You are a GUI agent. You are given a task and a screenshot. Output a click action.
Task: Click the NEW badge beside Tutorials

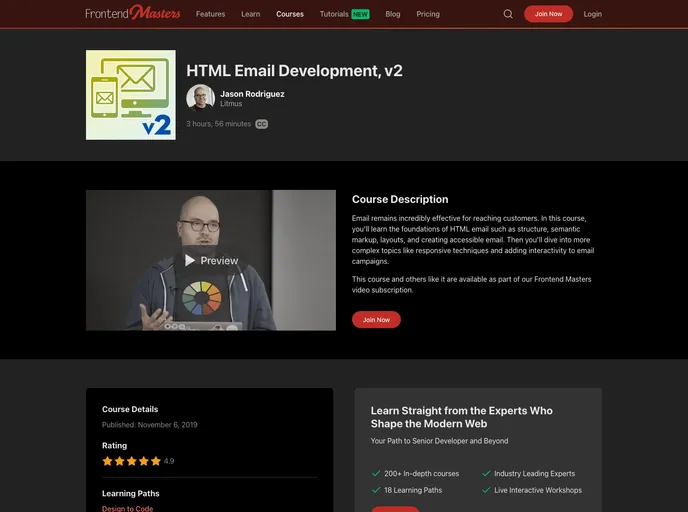(360, 14)
